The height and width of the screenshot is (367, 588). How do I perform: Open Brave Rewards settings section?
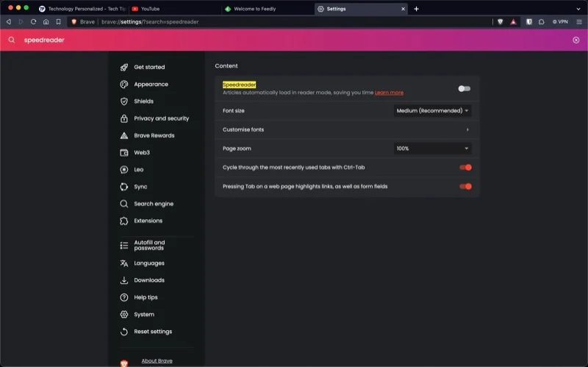154,135
